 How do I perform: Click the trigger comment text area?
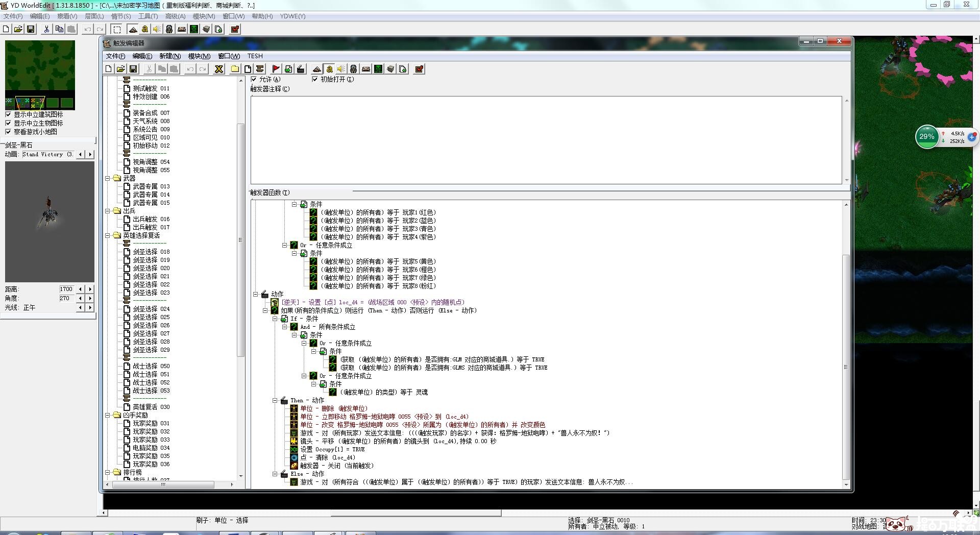coord(546,139)
